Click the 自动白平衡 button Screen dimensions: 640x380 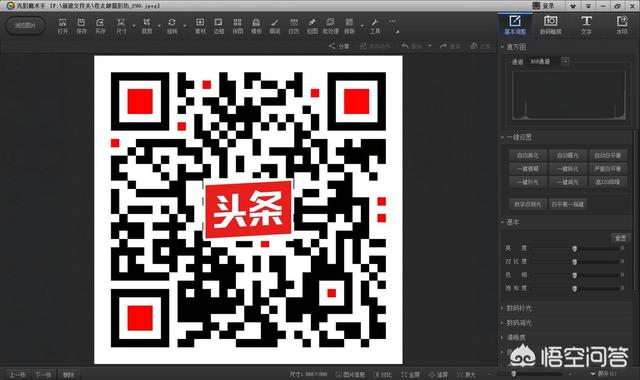608,156
